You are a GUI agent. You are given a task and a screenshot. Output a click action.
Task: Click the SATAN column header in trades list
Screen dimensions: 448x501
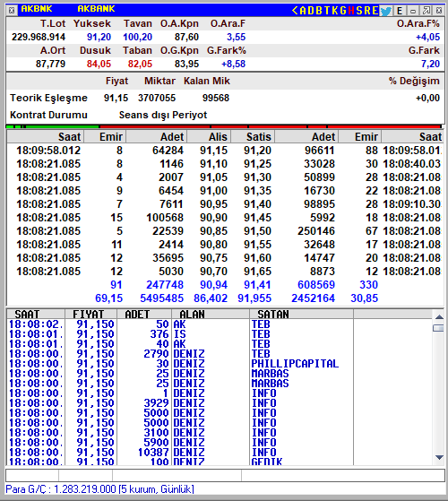(301, 314)
